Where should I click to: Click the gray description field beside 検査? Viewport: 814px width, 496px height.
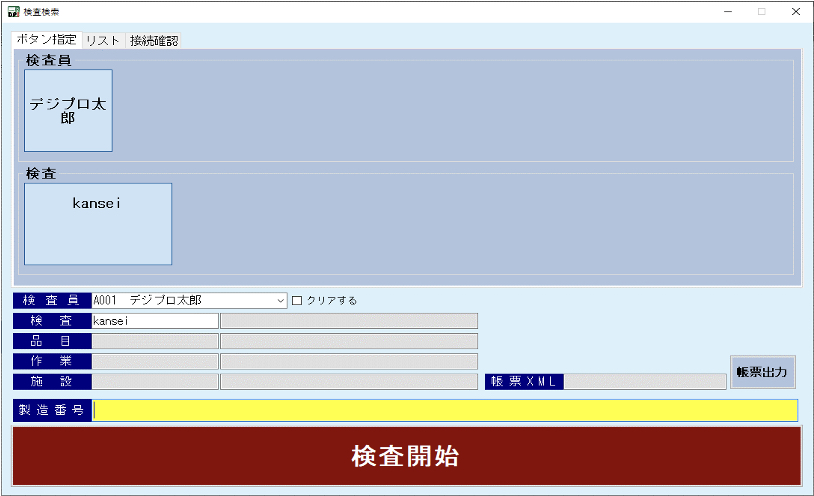[348, 321]
